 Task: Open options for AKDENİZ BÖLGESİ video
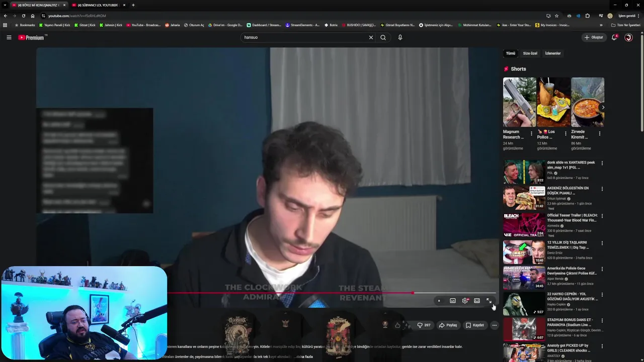pyautogui.click(x=602, y=189)
